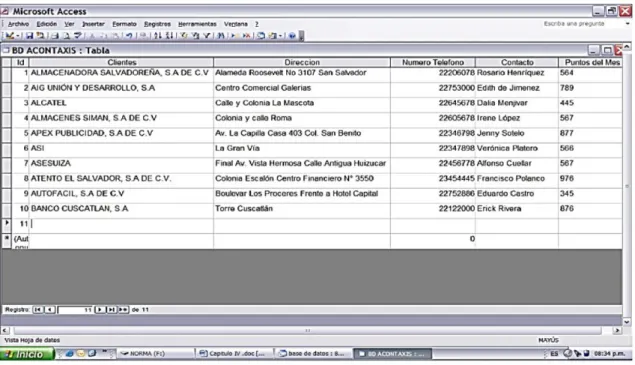Toggle the Apply filter funnel icon
This screenshot has width=635, height=365.
[207, 36]
